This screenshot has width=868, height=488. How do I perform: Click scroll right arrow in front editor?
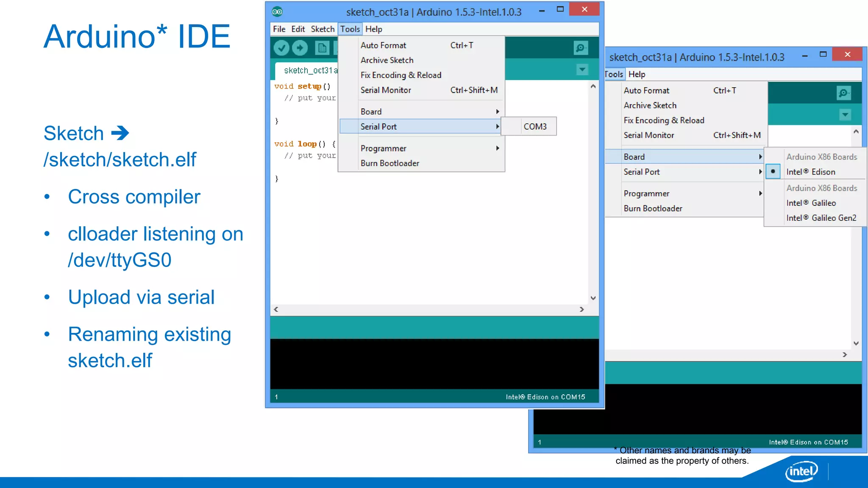coord(581,310)
